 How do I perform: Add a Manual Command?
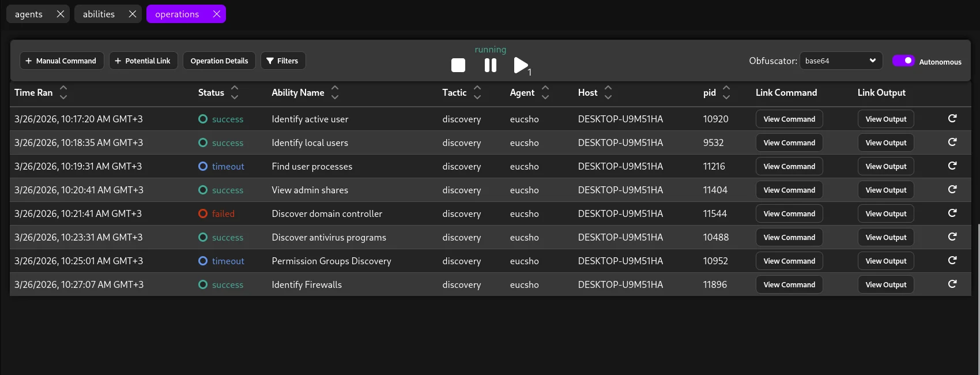(62, 61)
